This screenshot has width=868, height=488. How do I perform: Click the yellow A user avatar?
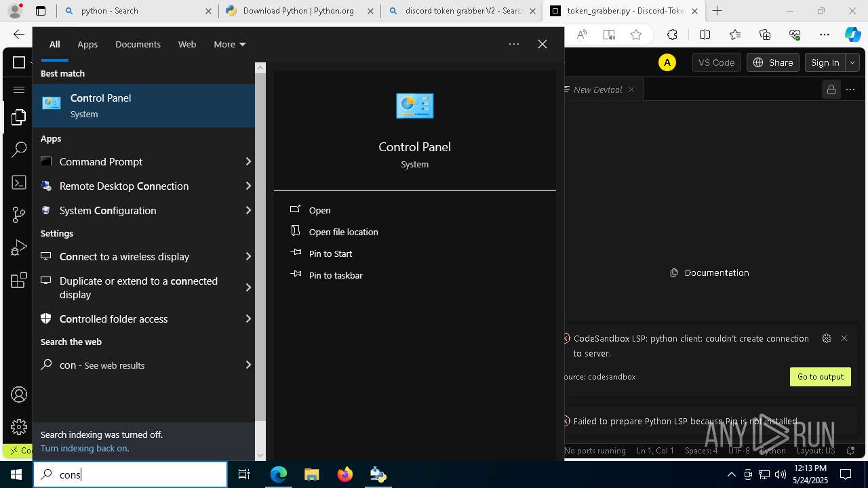click(667, 62)
